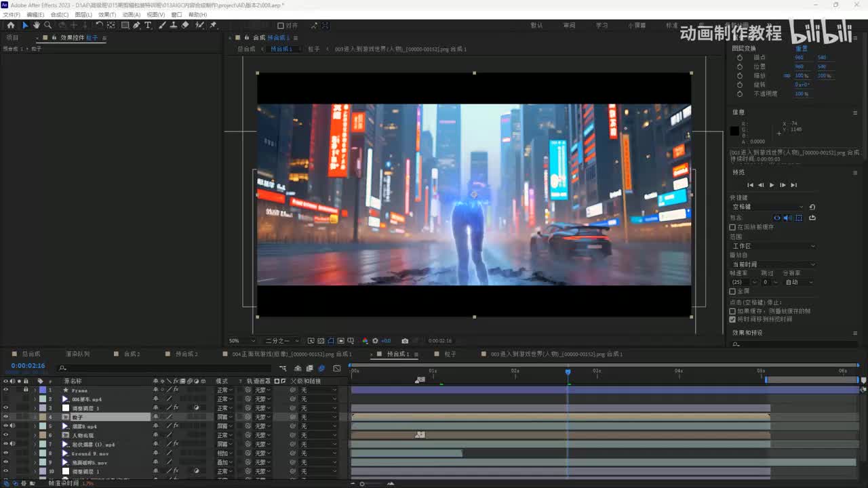
Task: Open the 合成(C) menu
Action: (60, 14)
